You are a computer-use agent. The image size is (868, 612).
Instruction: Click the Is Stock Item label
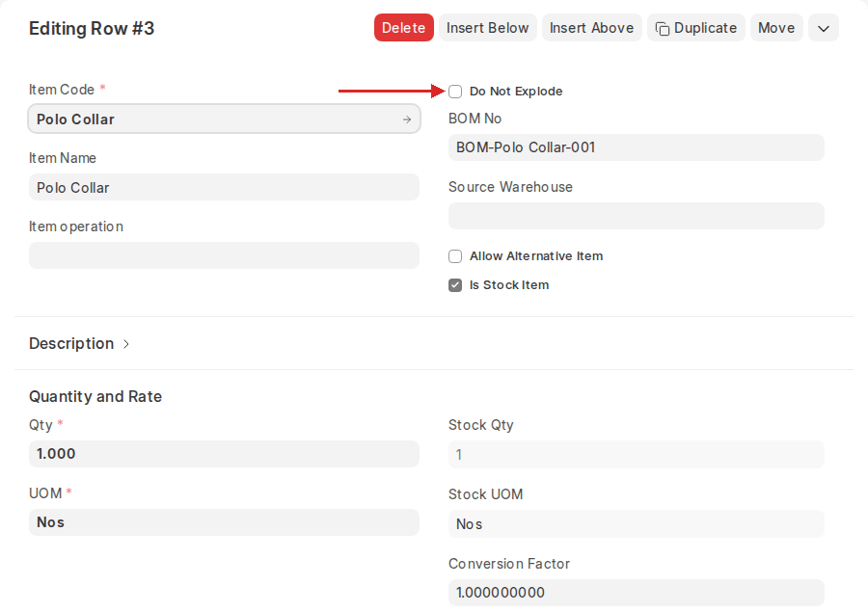click(509, 285)
